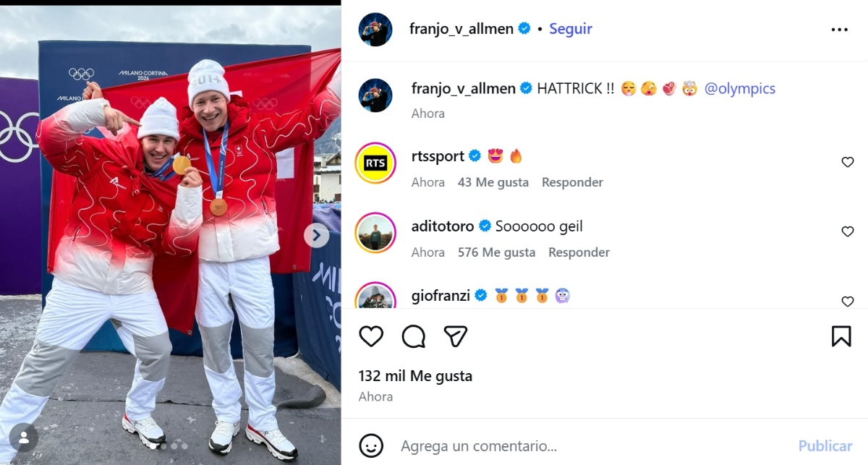Open the @olympics mention link

click(739, 88)
